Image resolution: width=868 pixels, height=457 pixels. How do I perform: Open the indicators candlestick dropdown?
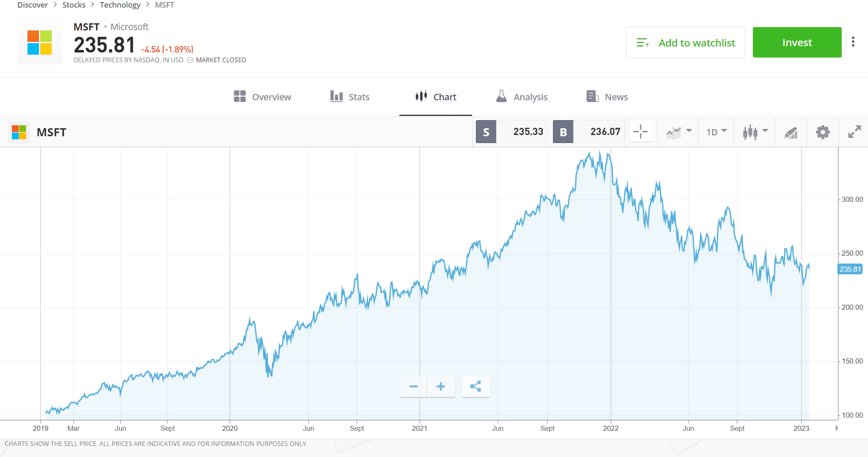click(x=754, y=132)
